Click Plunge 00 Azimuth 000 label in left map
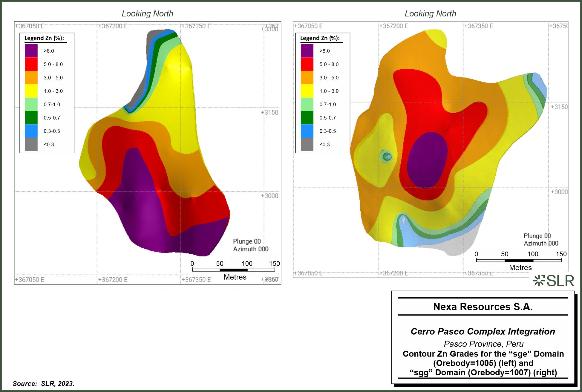The width and height of the screenshot is (582, 392). tap(250, 245)
